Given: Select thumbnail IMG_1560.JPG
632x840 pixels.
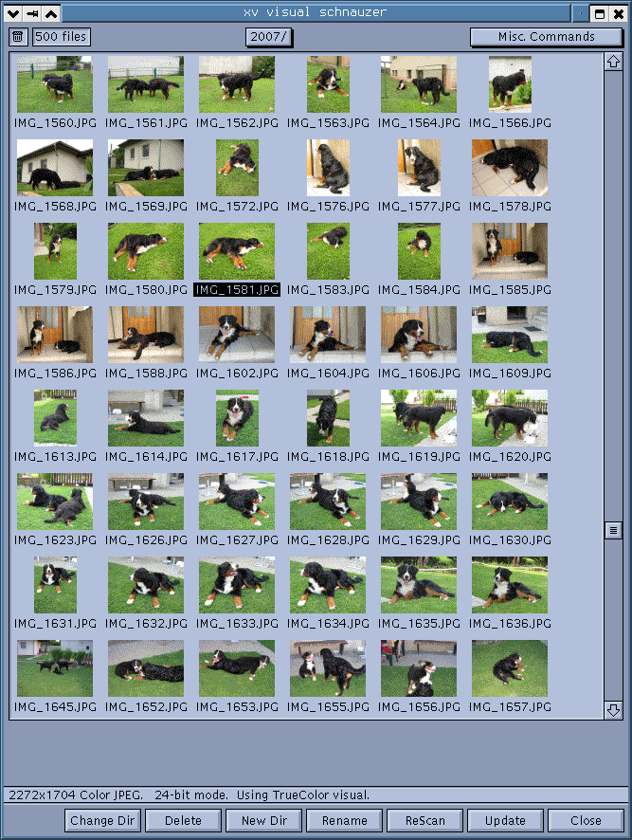Looking at the screenshot, I should click(x=55, y=84).
